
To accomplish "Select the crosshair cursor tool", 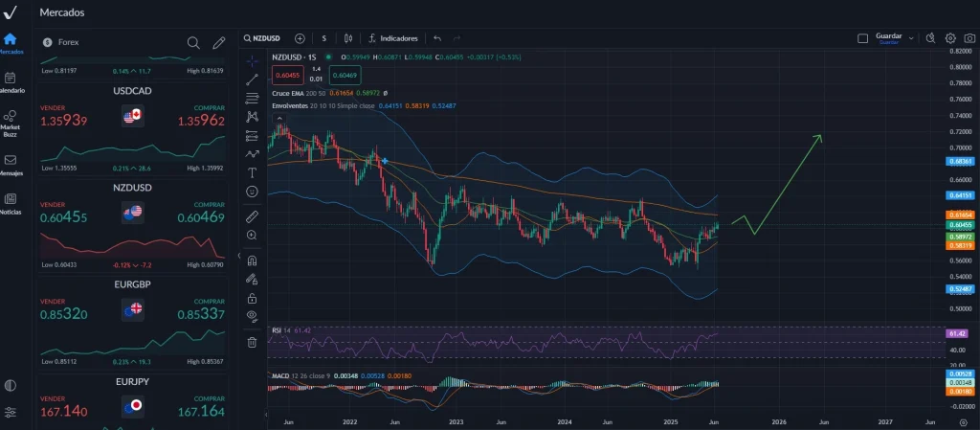I will (252, 60).
